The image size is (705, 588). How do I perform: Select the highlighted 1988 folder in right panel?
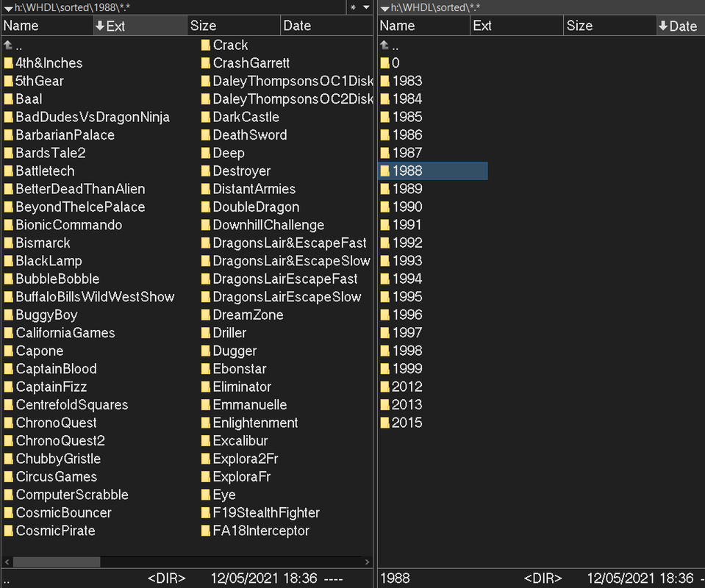[x=433, y=171]
